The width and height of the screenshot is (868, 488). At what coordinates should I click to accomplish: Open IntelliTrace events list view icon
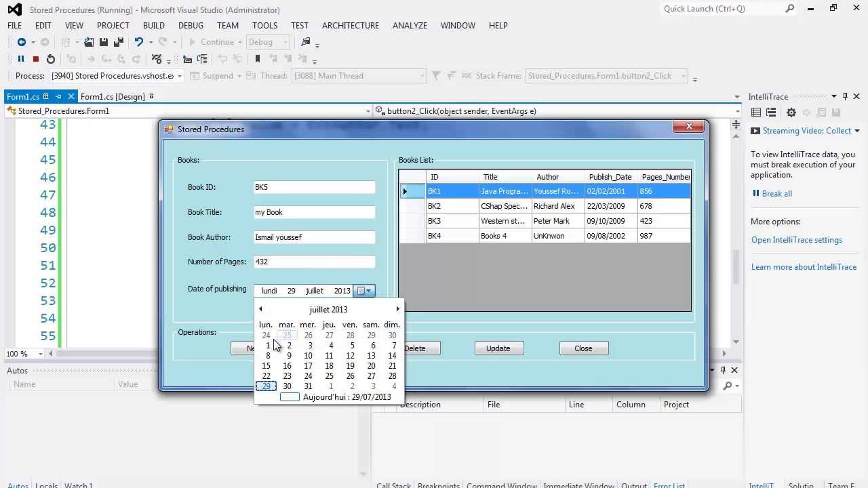coord(756,113)
